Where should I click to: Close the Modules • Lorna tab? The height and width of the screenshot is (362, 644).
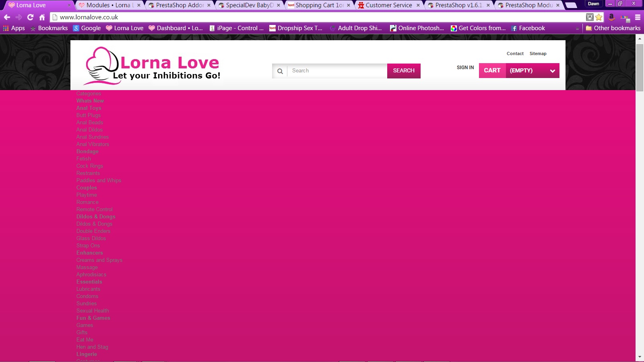click(x=139, y=5)
